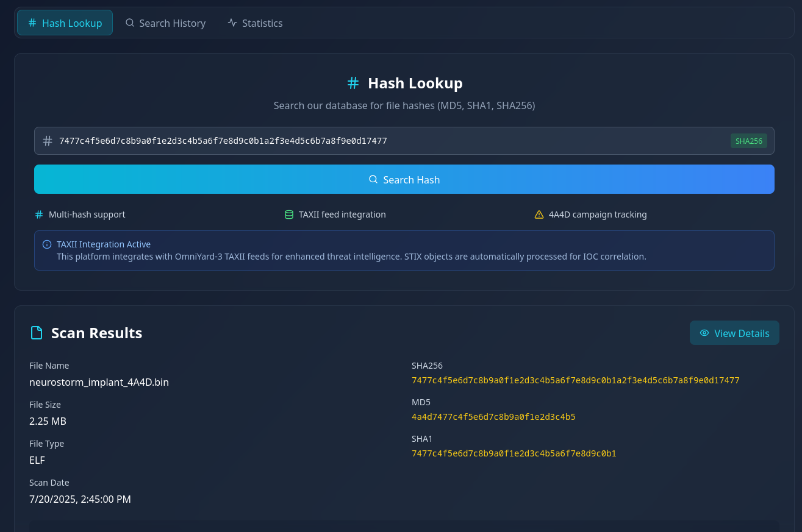Click the pulse icon on Statistics tab
This screenshot has width=802, height=532.
232,23
